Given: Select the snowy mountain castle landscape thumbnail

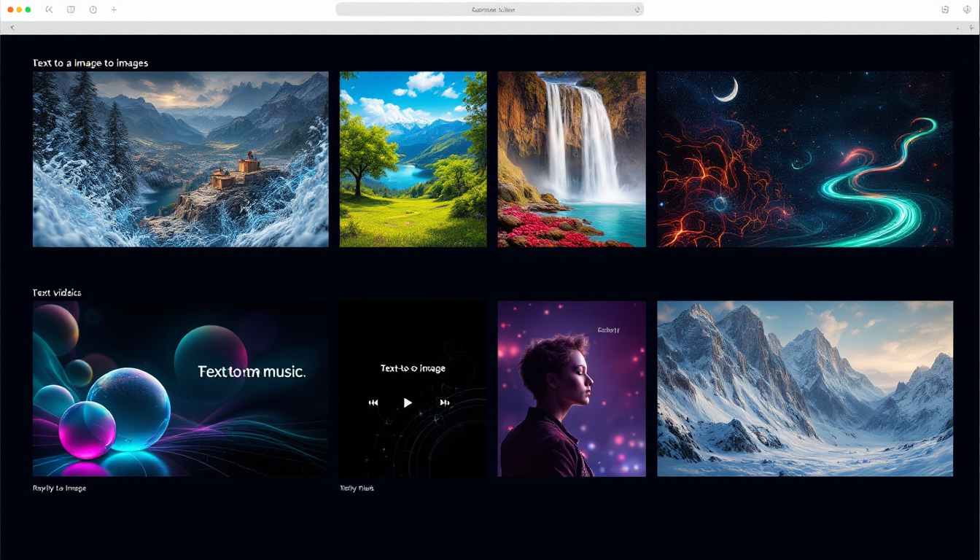Looking at the screenshot, I should (x=180, y=159).
